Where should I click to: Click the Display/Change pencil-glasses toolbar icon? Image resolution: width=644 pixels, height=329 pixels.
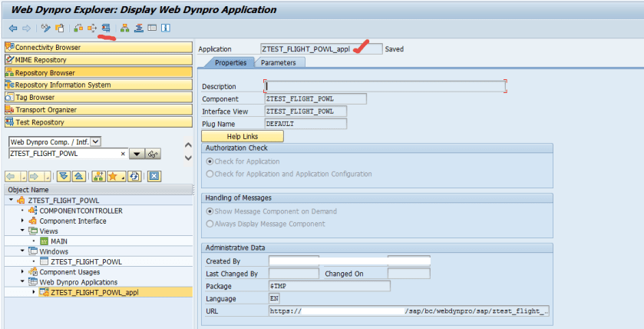click(46, 28)
